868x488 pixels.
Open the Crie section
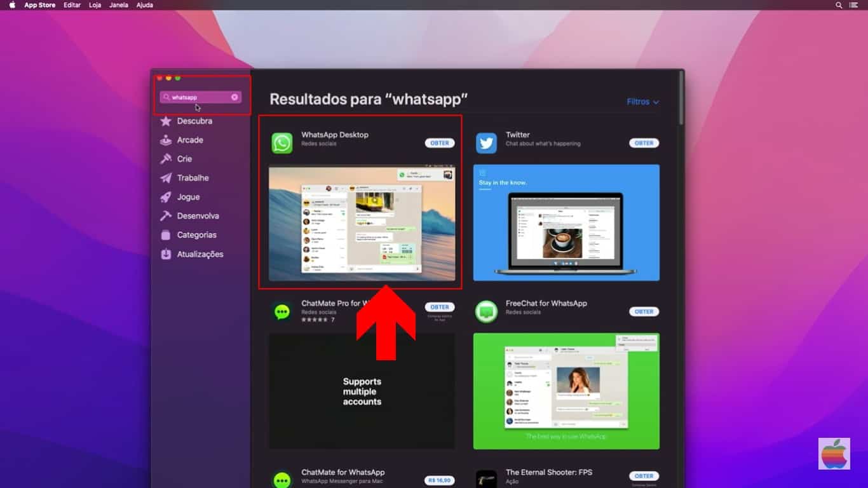point(184,159)
